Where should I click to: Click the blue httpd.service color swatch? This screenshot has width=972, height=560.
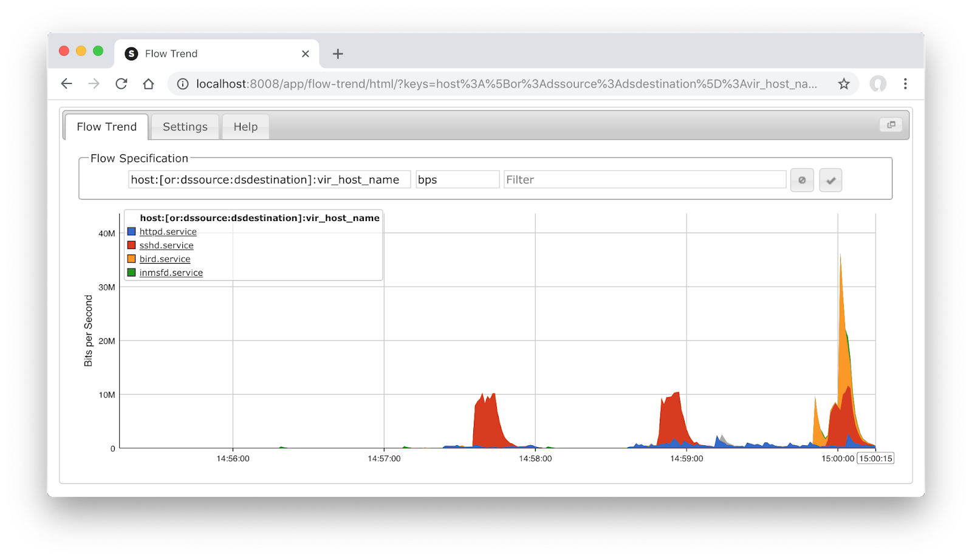[130, 231]
